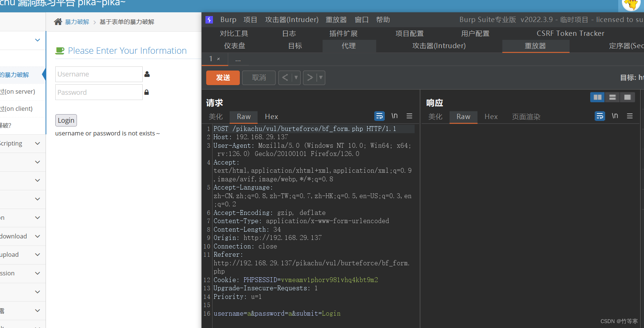Open history dropdown beside back arrow
Image resolution: width=644 pixels, height=328 pixels.
click(296, 78)
